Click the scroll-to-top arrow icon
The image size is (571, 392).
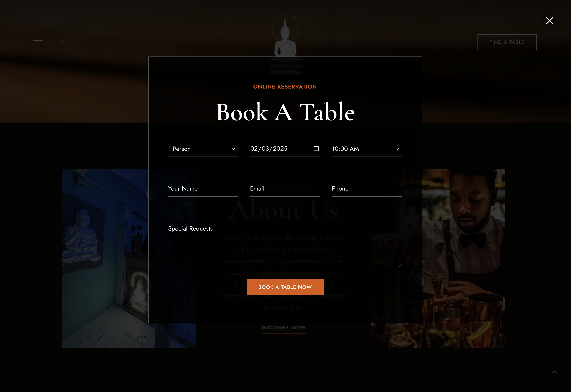click(x=554, y=372)
